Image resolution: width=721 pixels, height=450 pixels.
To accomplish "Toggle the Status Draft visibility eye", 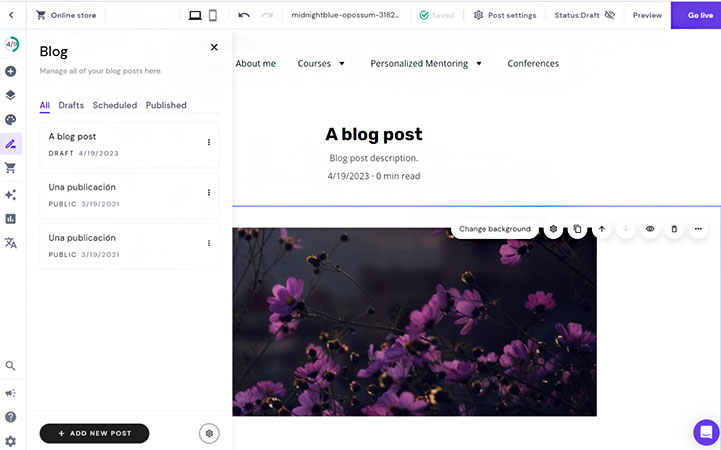I will pyautogui.click(x=610, y=15).
